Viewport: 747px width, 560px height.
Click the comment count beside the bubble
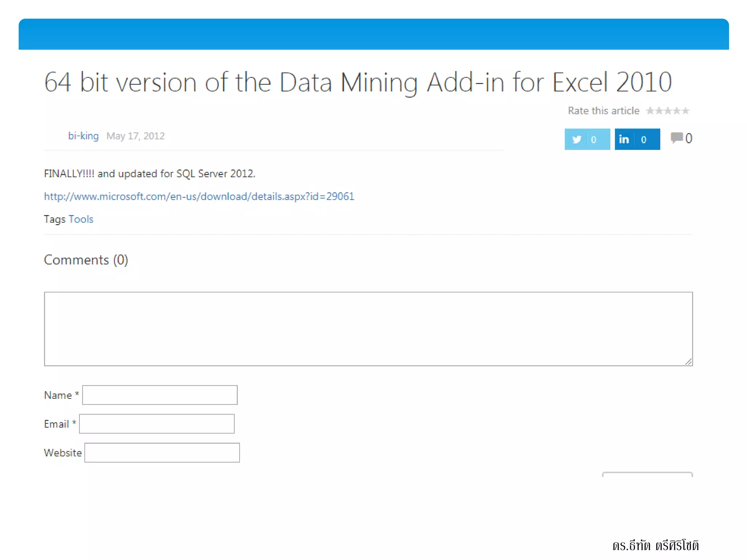click(x=689, y=138)
